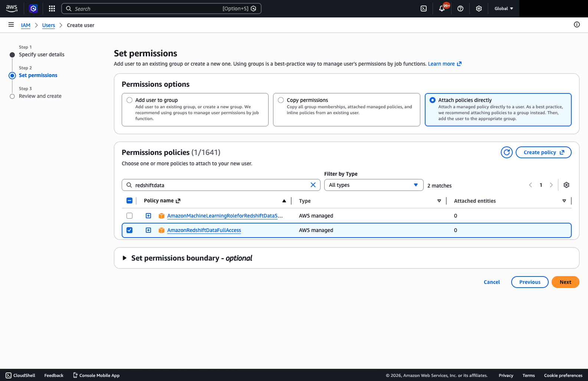
Task: Click the CloudShell icon in the footer
Action: click(9, 375)
